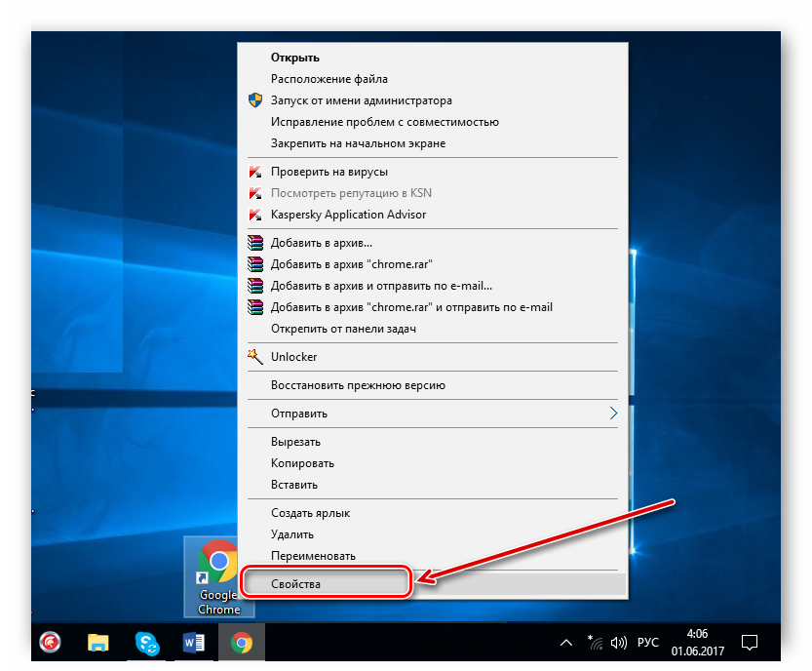Click Запуск от имени администратора shield icon
This screenshot has width=812, height=671.
click(254, 100)
